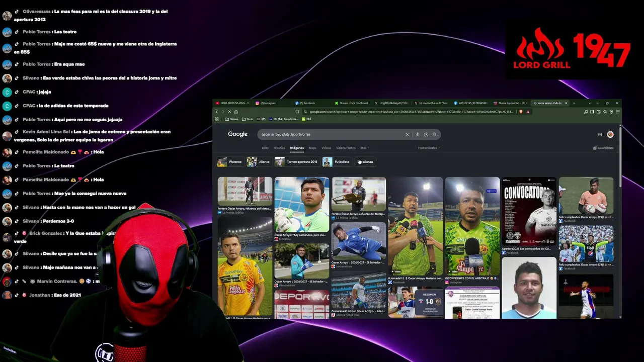Open bookmarks bar apps grid icon
644x362 pixels.
217,119
